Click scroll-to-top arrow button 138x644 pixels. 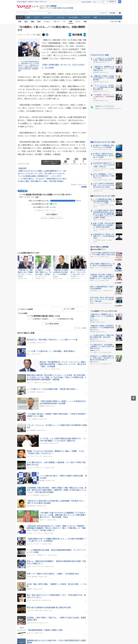(x=133, y=398)
